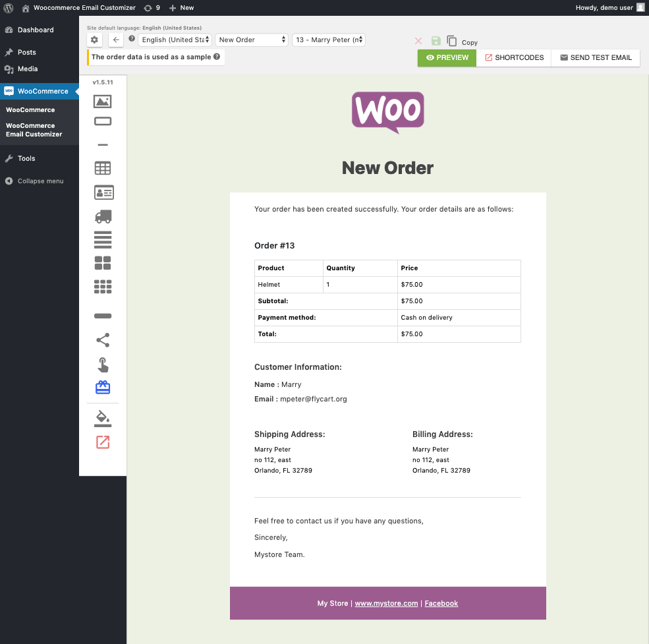Click Mystore Team signature text
The height and width of the screenshot is (644, 649).
coord(279,554)
